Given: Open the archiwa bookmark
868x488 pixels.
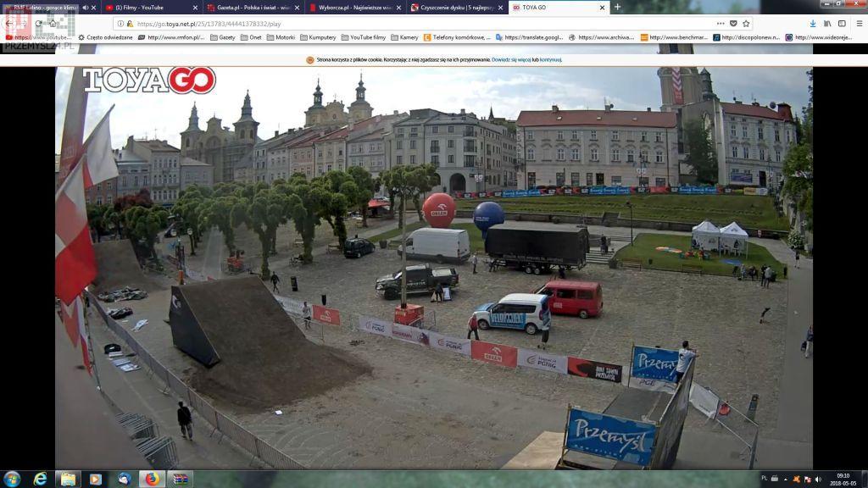Looking at the screenshot, I should 601,37.
